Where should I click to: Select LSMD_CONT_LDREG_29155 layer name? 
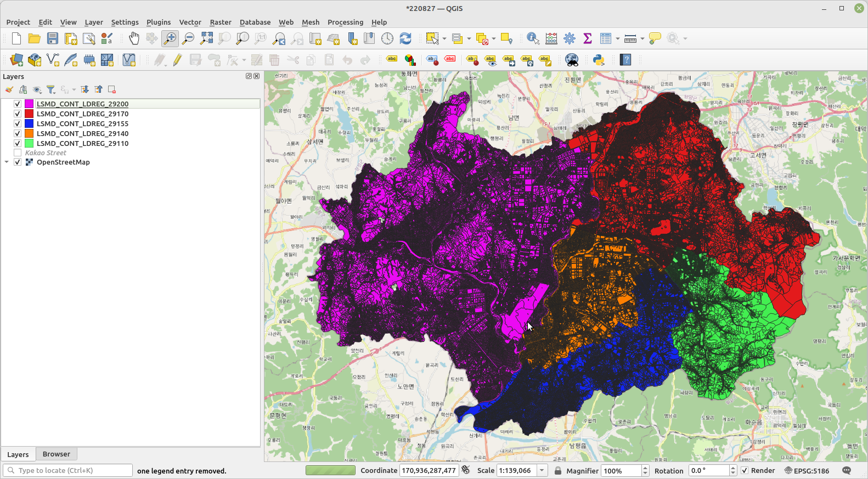click(82, 123)
